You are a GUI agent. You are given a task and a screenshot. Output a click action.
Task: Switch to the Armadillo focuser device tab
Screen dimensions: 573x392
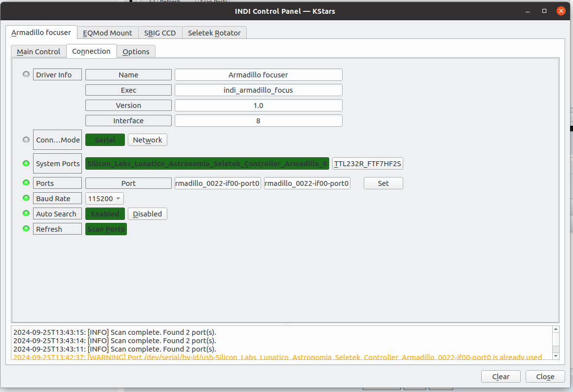point(41,33)
